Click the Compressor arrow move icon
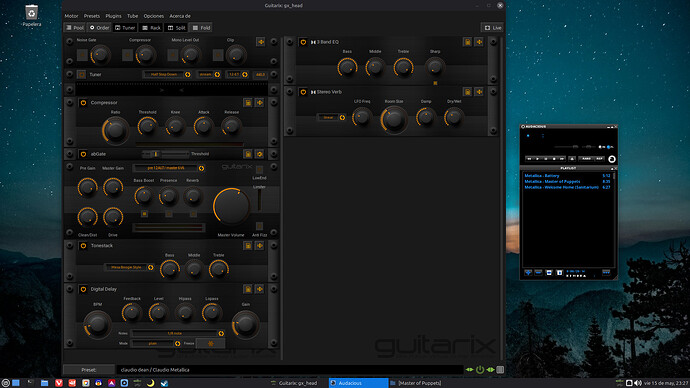This screenshot has width=690, height=388. [260, 103]
